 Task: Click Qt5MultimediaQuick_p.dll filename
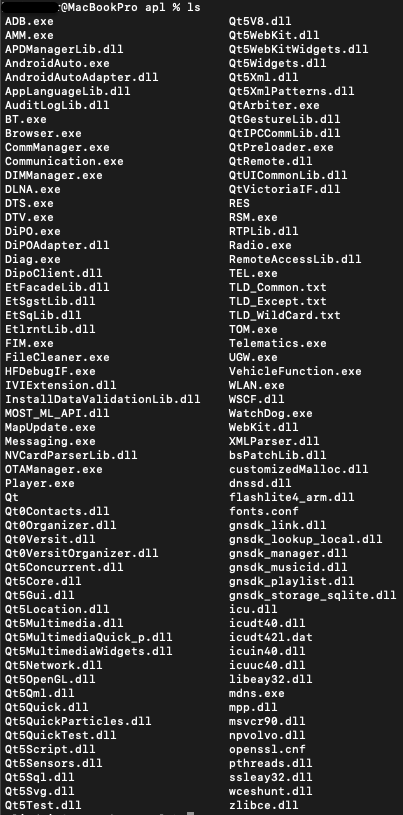click(x=88, y=637)
